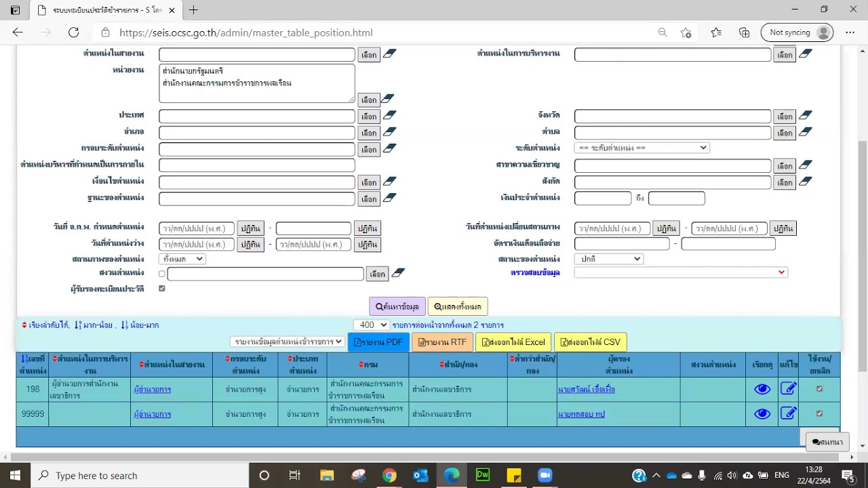
Task: Open ผู้อำนวยการ link in row 198
Action: [153, 390]
